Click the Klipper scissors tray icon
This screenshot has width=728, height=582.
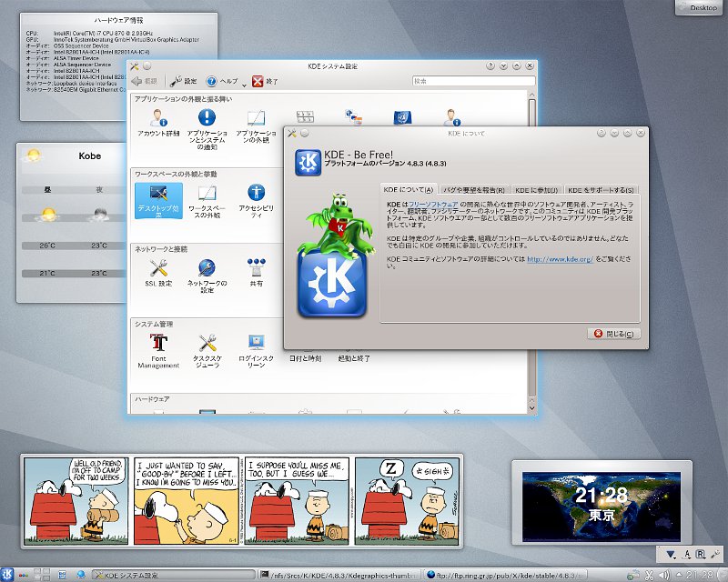pos(650,575)
